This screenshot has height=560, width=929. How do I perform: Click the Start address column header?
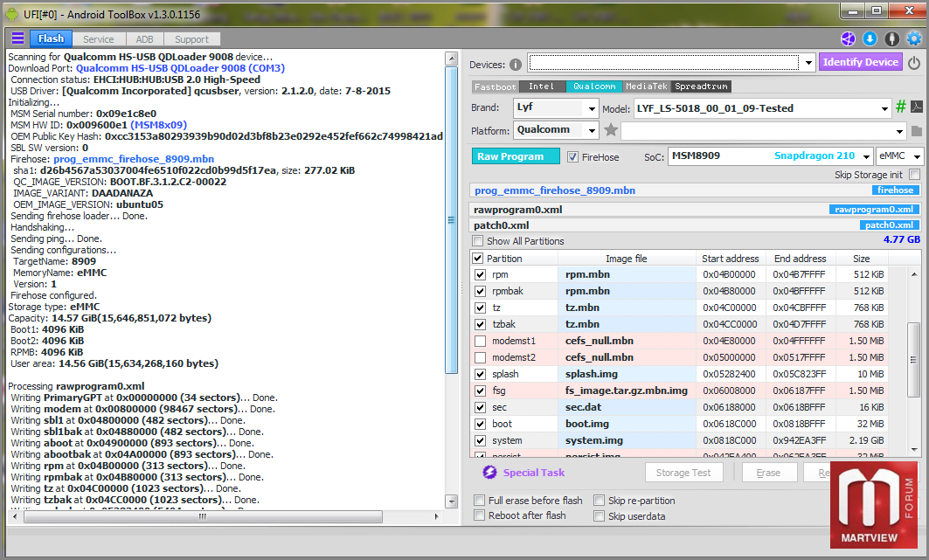[730, 259]
